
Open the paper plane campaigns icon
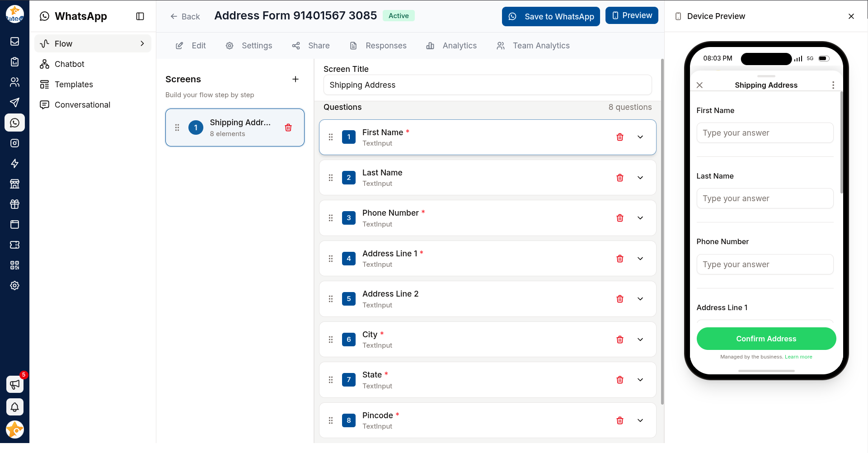point(14,102)
